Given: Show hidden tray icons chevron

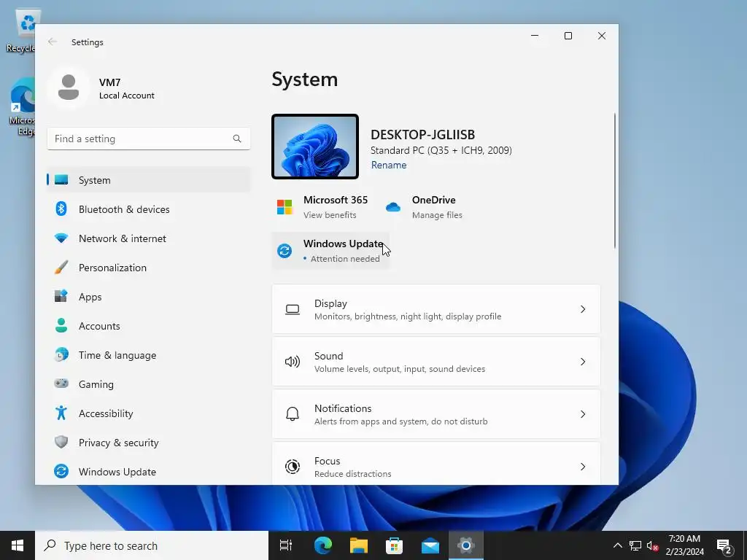Looking at the screenshot, I should tap(617, 545).
